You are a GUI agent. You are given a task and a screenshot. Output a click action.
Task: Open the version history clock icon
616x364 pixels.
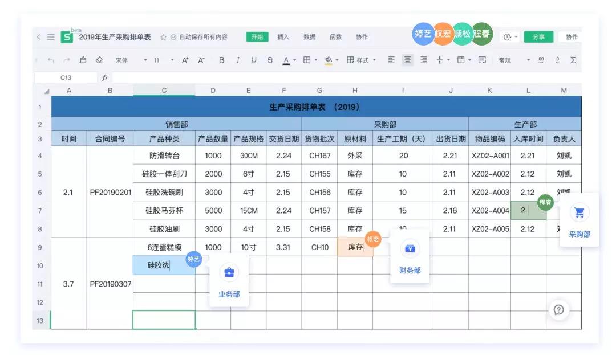(x=507, y=36)
